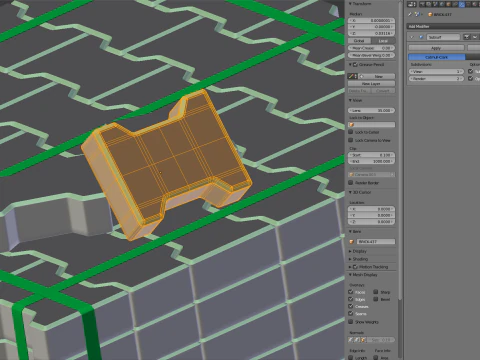This screenshot has width=480, height=360.
Task: Click the New Layer button
Action: tap(371, 84)
